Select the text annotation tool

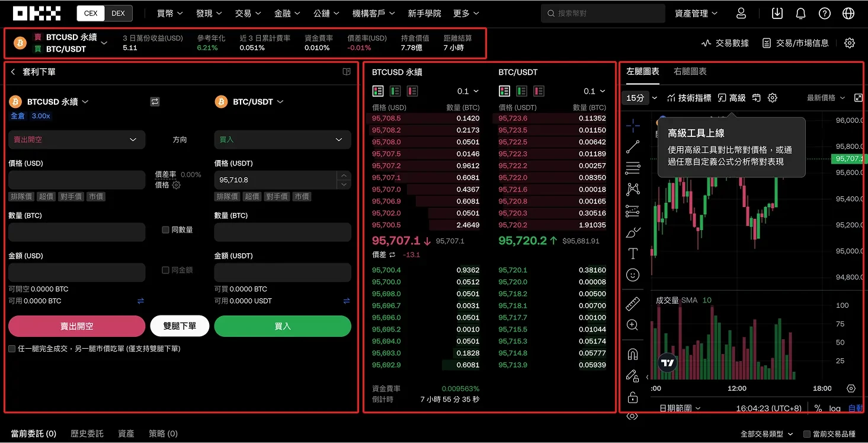(x=633, y=253)
